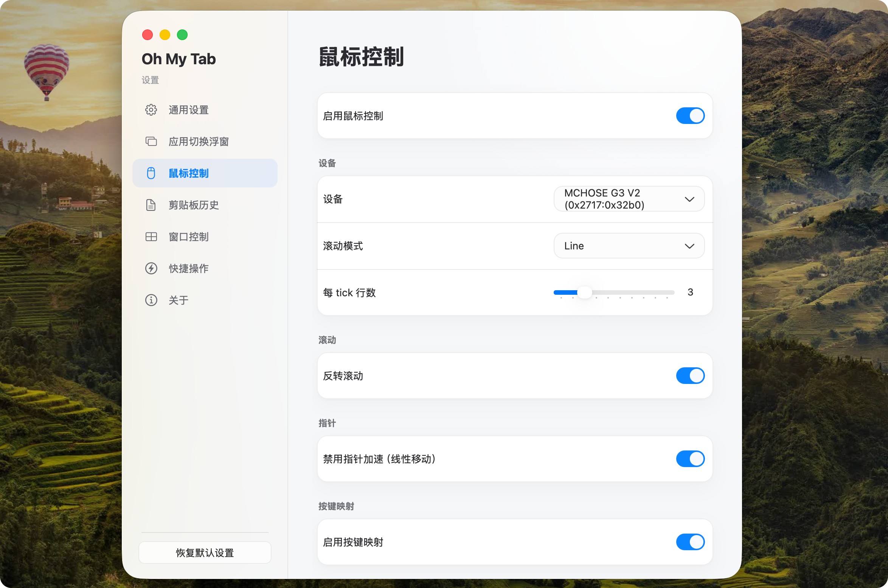
Task: Open the 设备 dropdown showing MCHOSE G3 V2
Action: tap(629, 199)
